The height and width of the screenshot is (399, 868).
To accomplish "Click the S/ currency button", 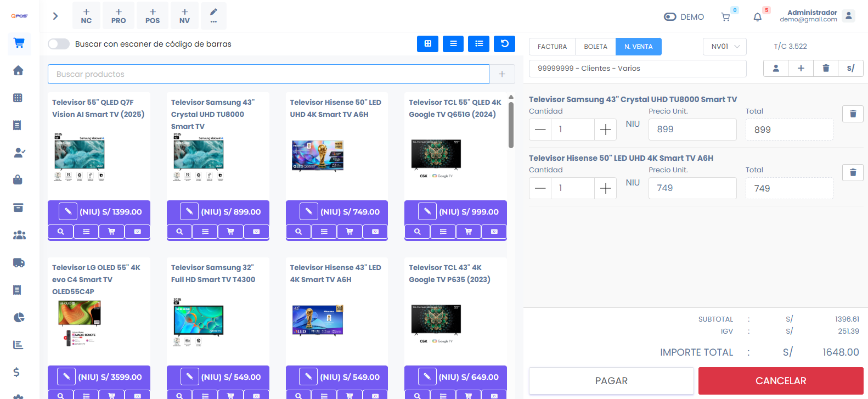I will coord(851,68).
